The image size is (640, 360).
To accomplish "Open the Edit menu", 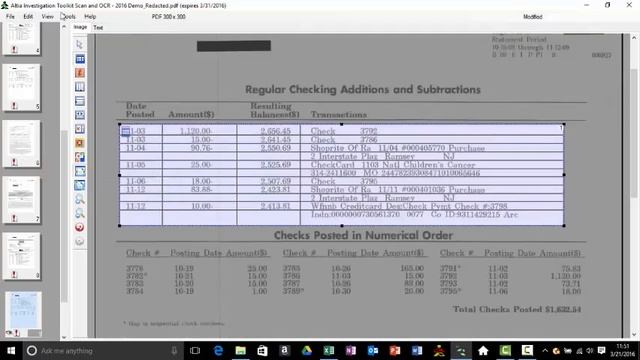I will (28, 17).
